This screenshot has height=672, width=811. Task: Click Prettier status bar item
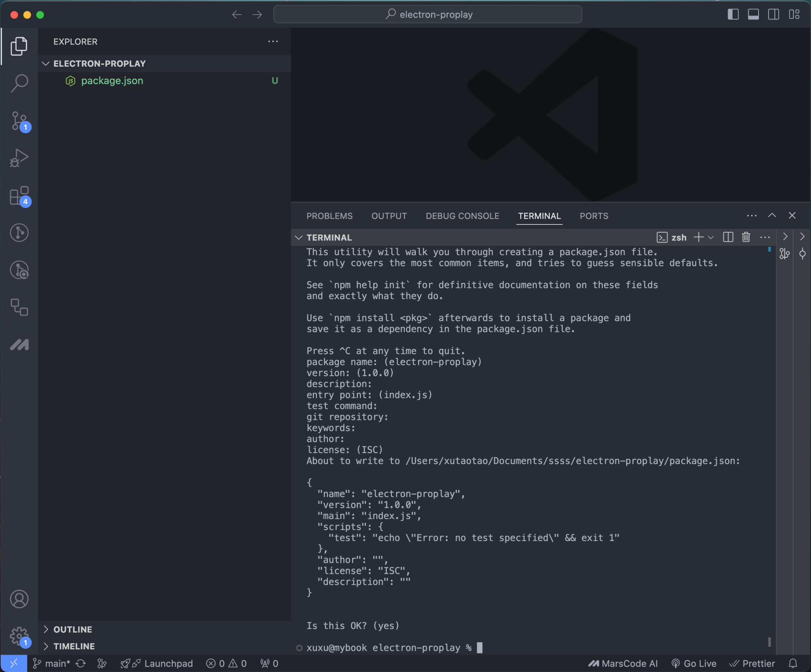click(x=752, y=663)
